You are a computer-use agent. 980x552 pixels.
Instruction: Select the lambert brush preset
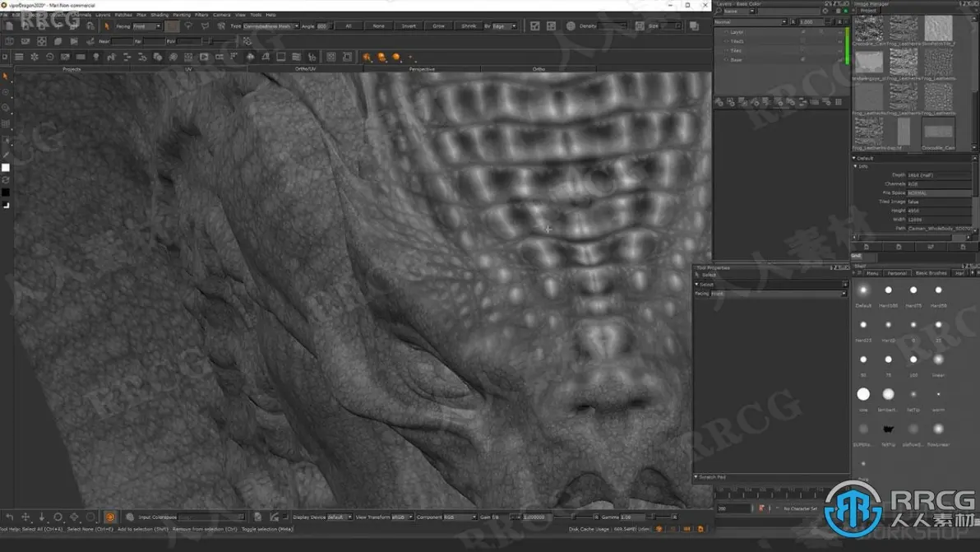[x=888, y=395]
